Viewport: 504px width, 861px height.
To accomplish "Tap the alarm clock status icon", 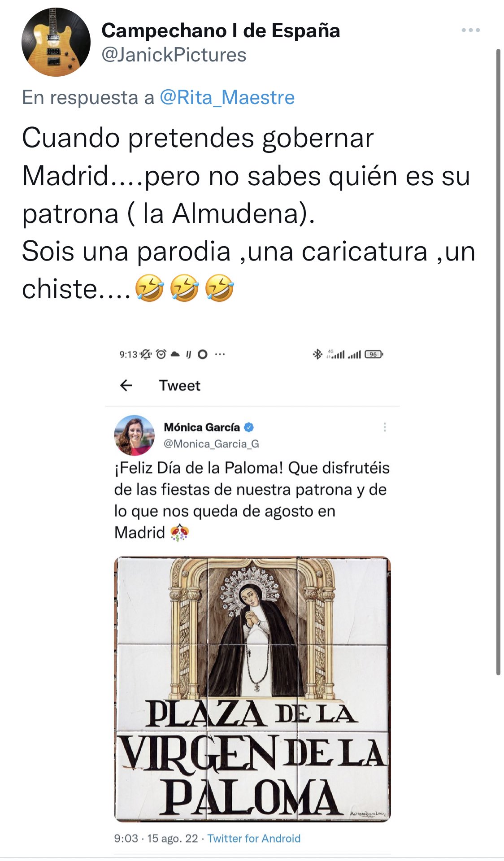I will (x=161, y=354).
